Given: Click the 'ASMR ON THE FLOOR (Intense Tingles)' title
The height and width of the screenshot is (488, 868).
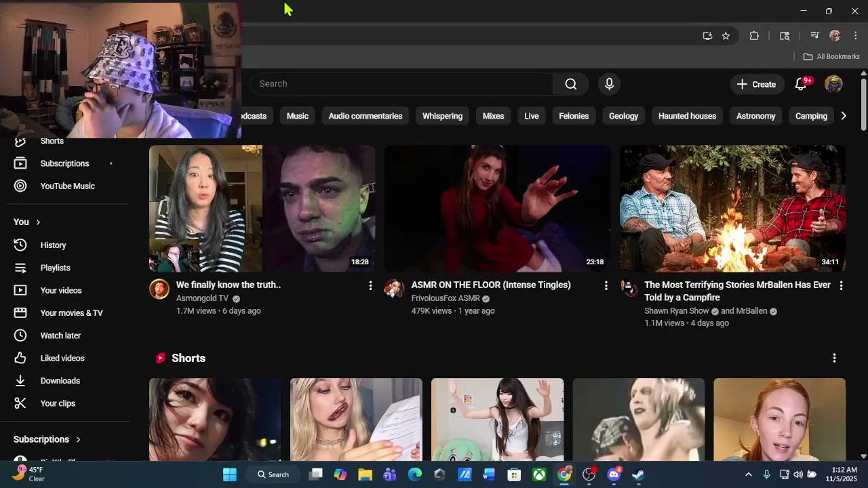Looking at the screenshot, I should pos(491,285).
